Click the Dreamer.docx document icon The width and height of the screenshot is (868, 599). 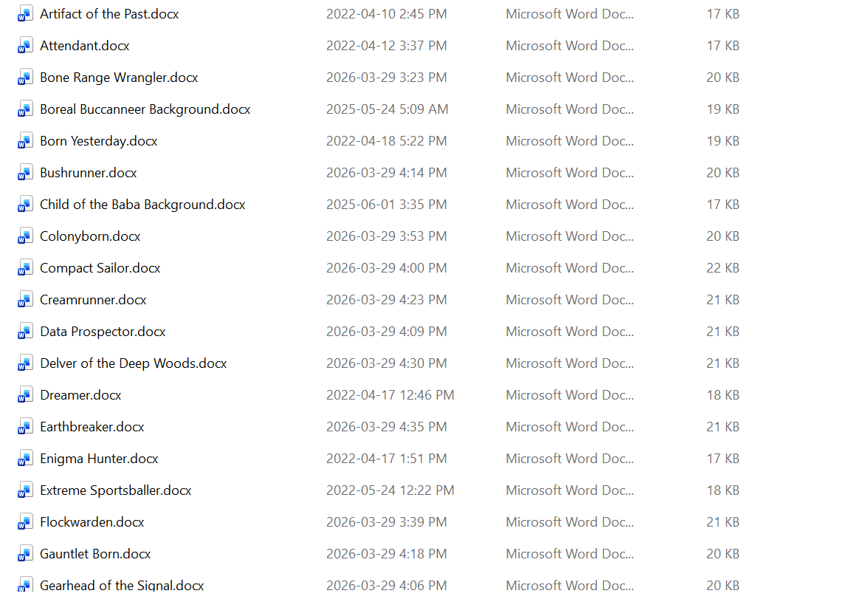(26, 395)
